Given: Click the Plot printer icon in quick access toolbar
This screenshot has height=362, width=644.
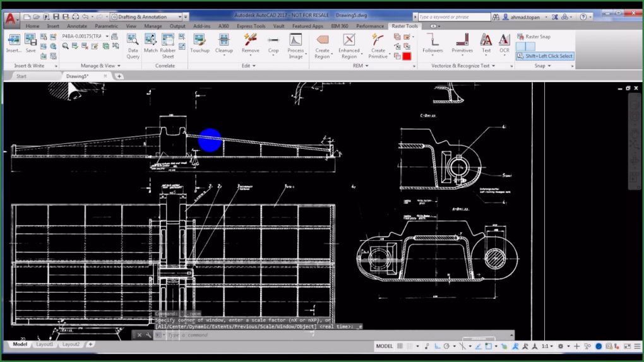Looking at the screenshot, I should pyautogui.click(x=76, y=17).
